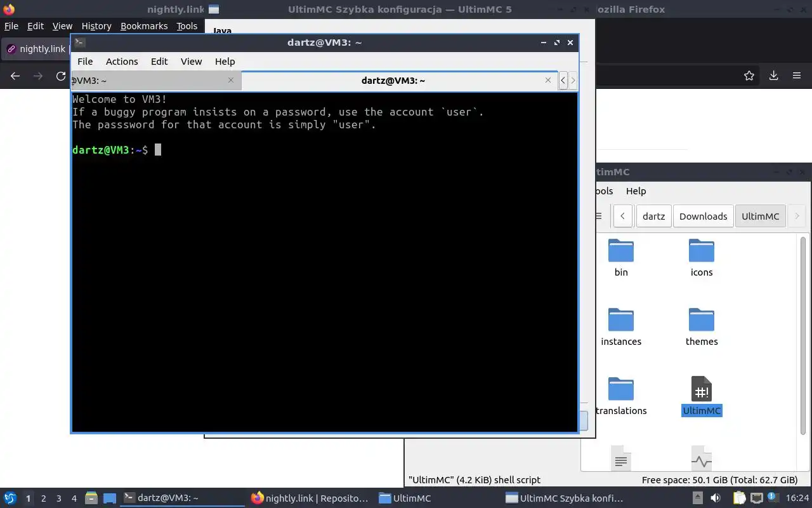Image resolution: width=812 pixels, height=508 pixels.
Task: Open the Firefox downloads panel
Action: coord(773,76)
